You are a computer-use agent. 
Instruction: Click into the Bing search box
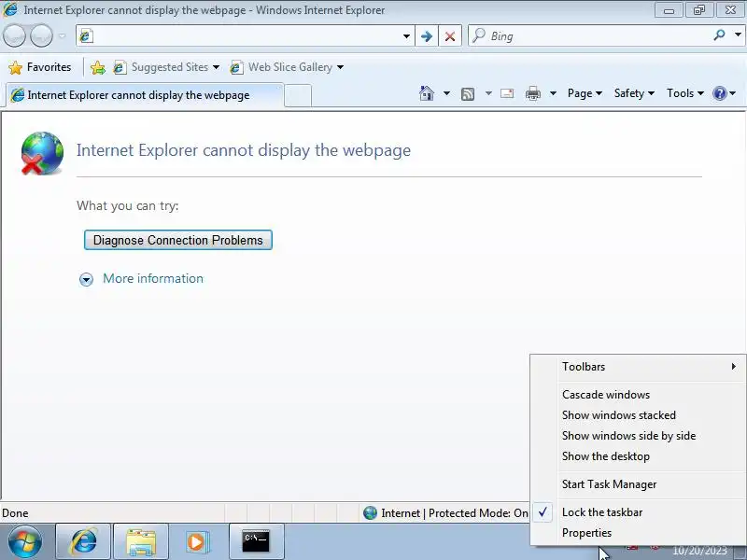[588, 36]
